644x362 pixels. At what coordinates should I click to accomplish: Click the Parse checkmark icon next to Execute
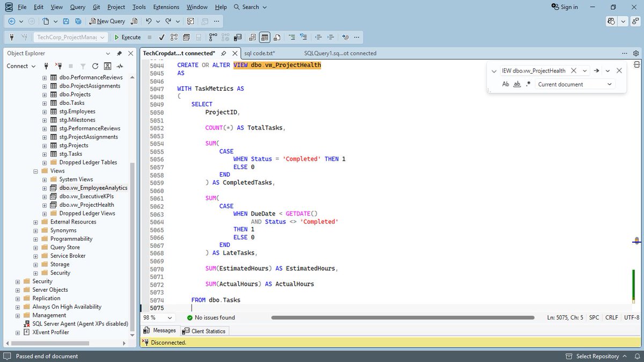pos(162,37)
